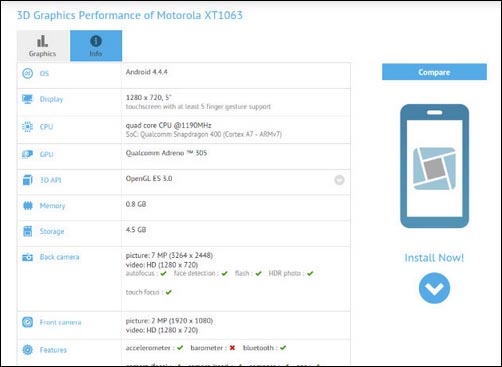Screen dimensions: 502x367
Task: Click the page title 3D Graphics Performance of Motorola XT1063
Action: click(130, 15)
